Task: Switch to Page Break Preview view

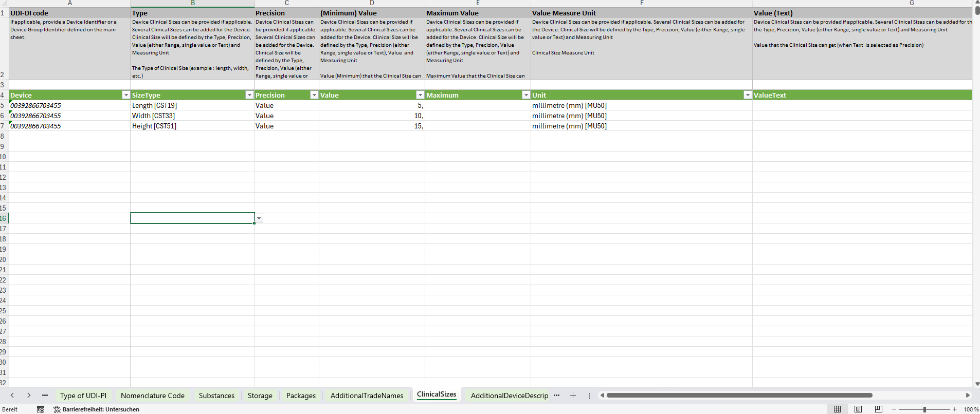Action: coord(879,409)
